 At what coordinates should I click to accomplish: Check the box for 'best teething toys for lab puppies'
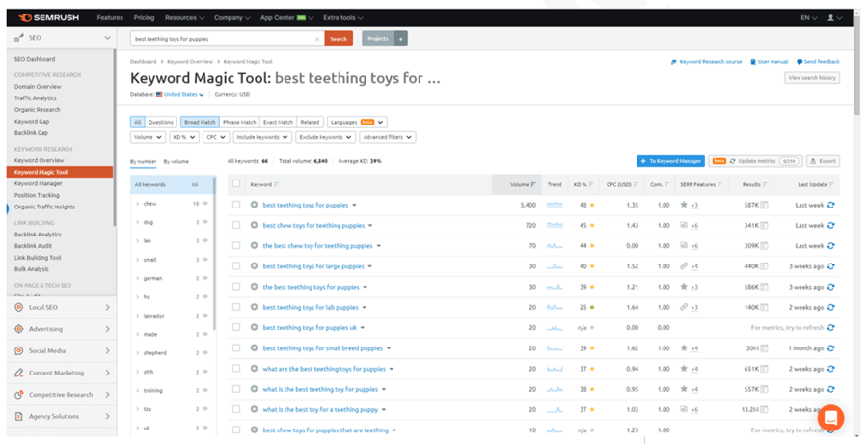pyautogui.click(x=236, y=307)
